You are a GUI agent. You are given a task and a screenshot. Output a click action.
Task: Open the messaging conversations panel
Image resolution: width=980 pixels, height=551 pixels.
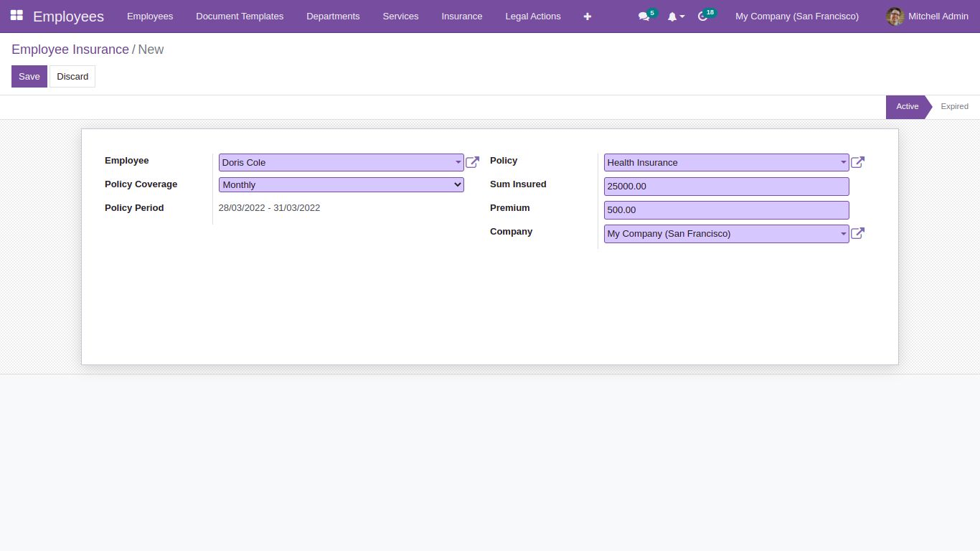pyautogui.click(x=643, y=16)
